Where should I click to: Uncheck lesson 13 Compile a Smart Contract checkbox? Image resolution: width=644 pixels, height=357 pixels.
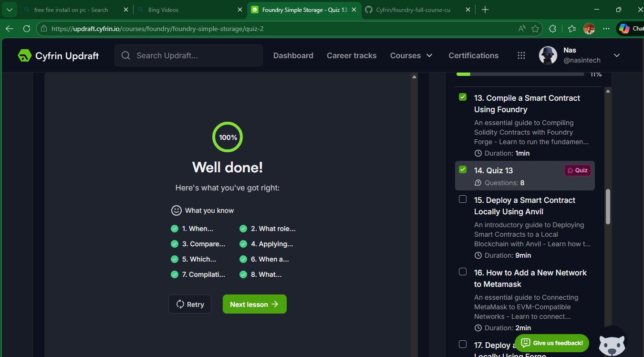[463, 97]
